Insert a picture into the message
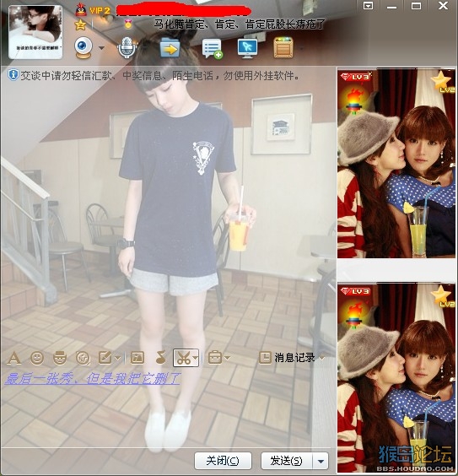 (137, 358)
